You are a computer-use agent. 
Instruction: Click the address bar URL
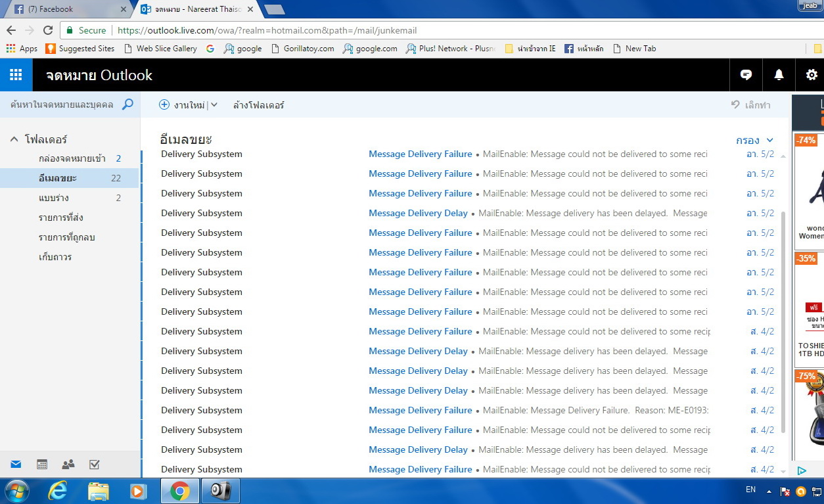pos(267,30)
